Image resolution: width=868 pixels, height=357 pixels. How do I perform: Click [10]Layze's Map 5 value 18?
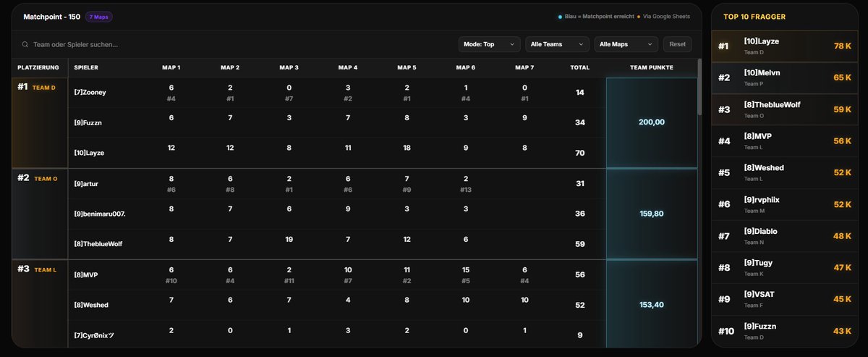pyautogui.click(x=407, y=148)
